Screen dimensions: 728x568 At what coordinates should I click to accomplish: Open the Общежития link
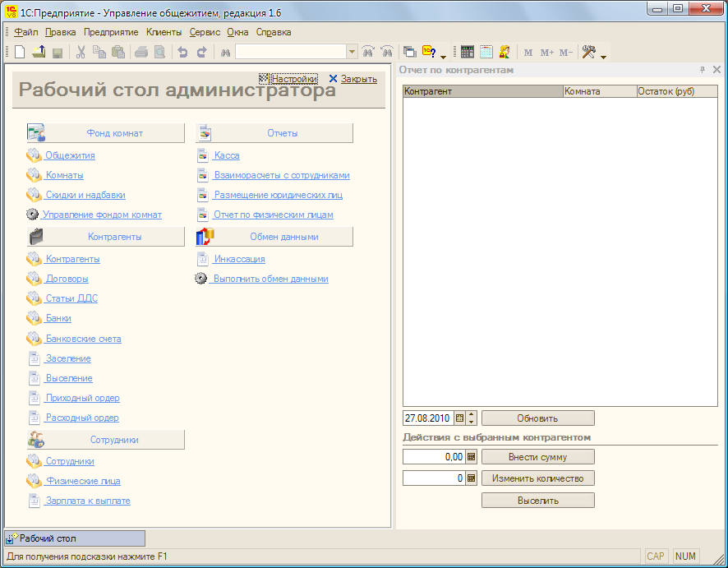pos(70,155)
